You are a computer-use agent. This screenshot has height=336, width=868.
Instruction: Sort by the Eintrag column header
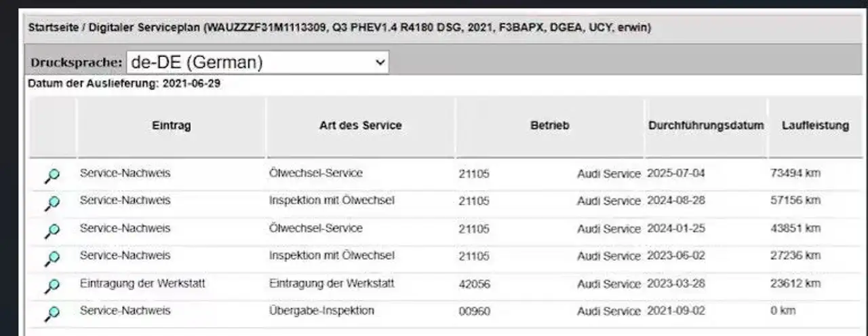pos(172,126)
